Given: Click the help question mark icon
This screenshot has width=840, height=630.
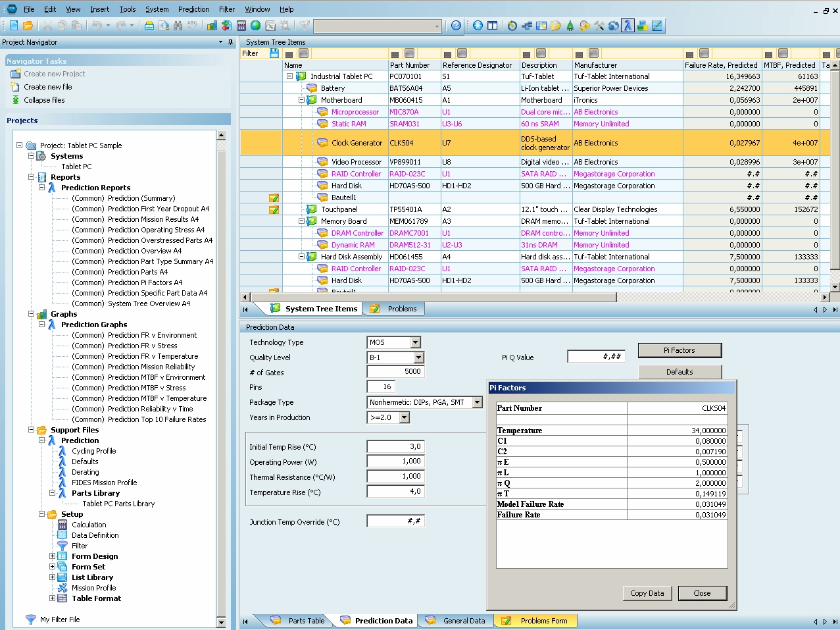Looking at the screenshot, I should 456,26.
